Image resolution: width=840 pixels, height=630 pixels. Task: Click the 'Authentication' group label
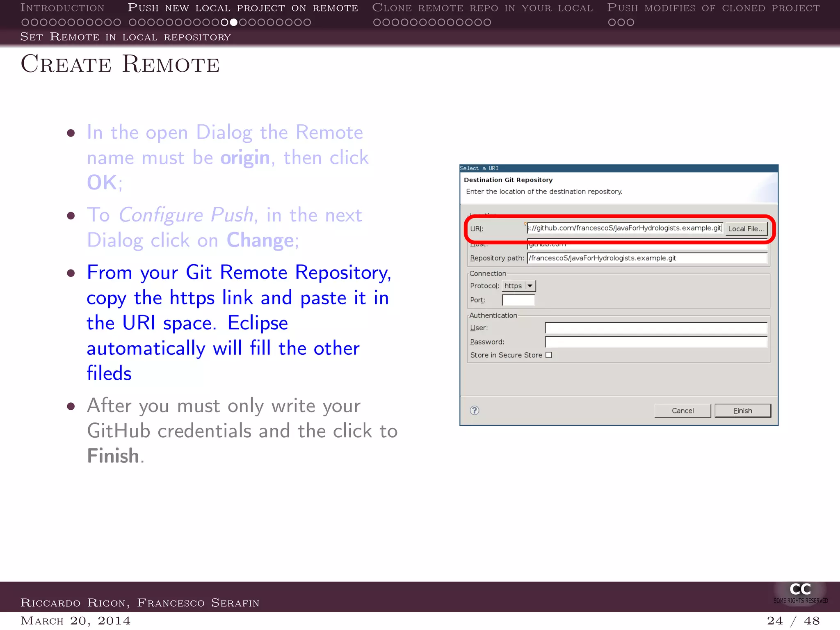coord(493,315)
